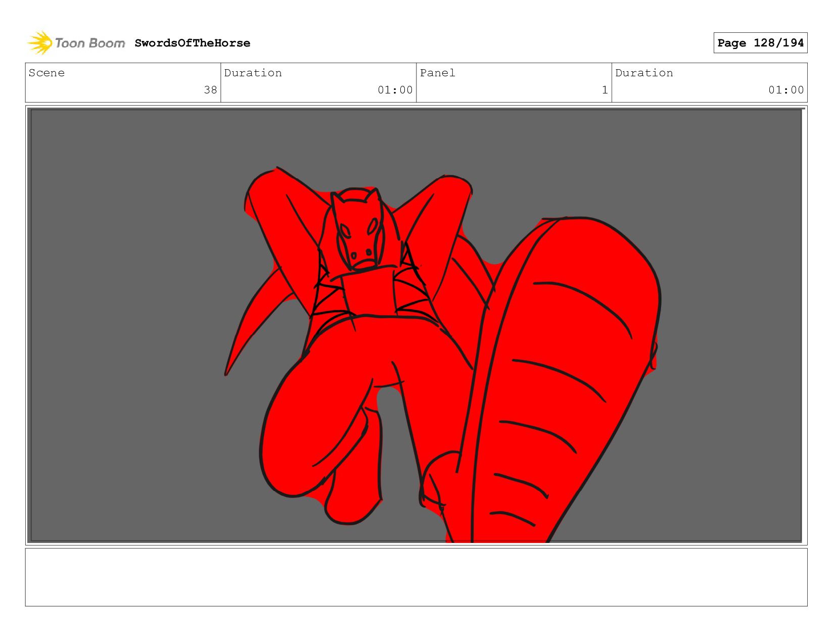
Task: Click the Panel header label
Action: point(437,73)
